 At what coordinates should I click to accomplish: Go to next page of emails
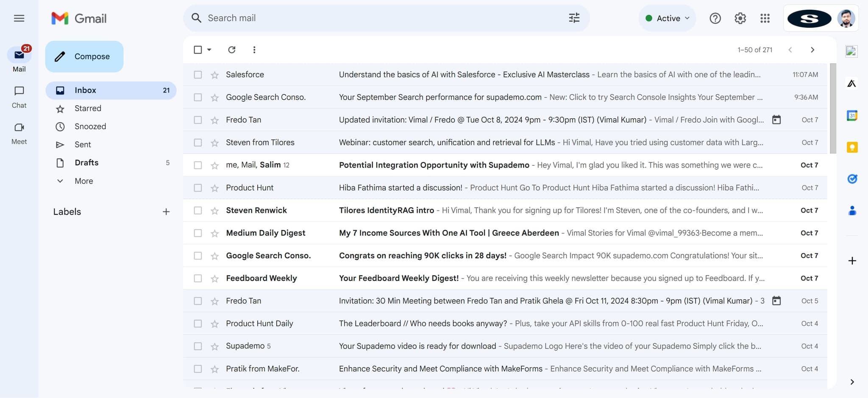(812, 50)
